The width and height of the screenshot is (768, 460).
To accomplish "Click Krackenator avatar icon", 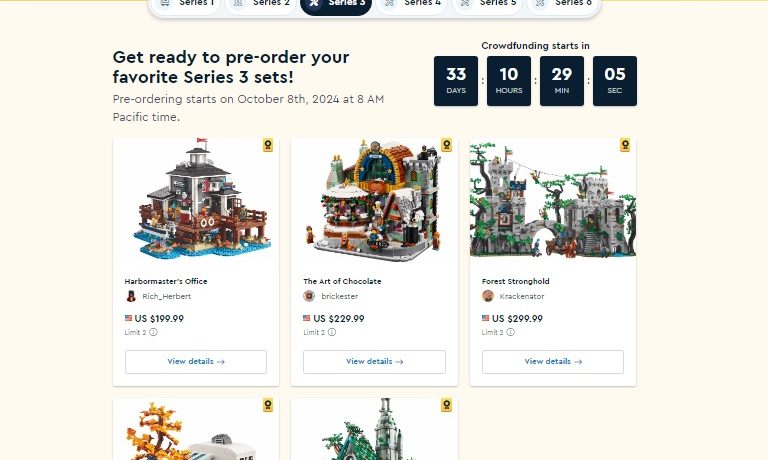I will 488,296.
